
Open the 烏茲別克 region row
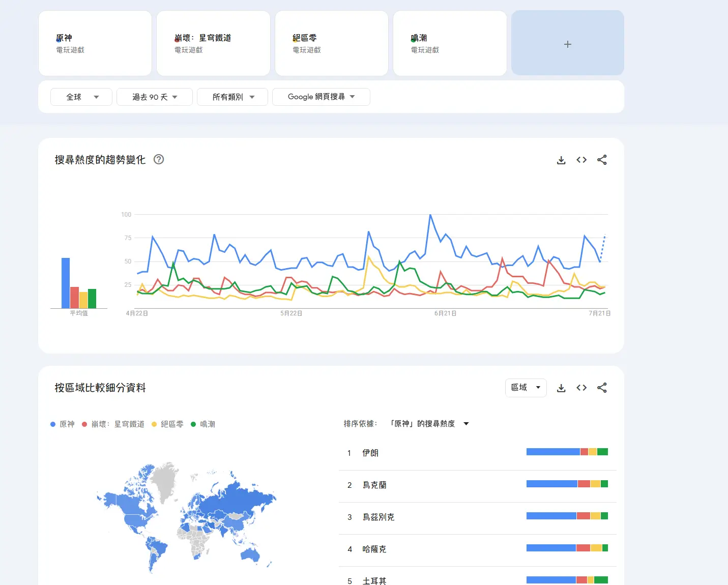coord(478,518)
